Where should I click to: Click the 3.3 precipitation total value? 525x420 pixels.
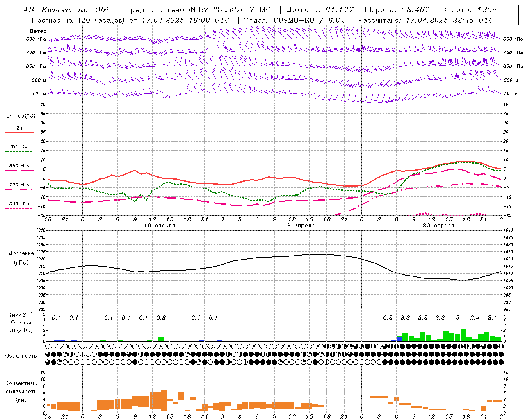click(x=405, y=317)
